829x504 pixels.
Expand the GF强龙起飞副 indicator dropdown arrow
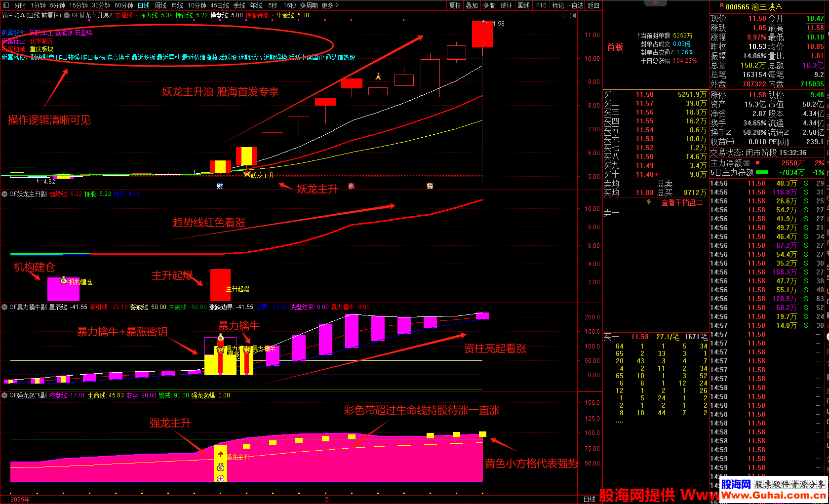4,395
